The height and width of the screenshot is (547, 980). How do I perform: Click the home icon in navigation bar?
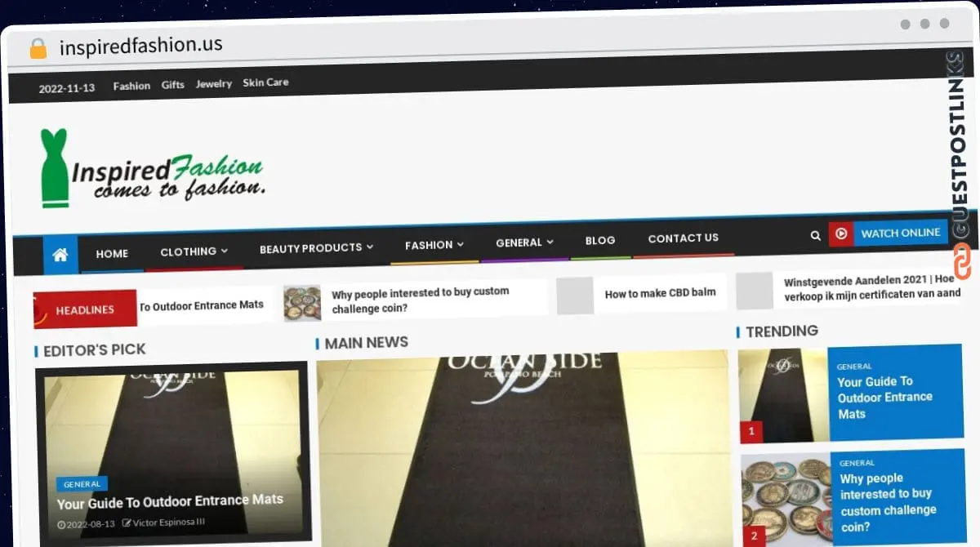coord(60,255)
